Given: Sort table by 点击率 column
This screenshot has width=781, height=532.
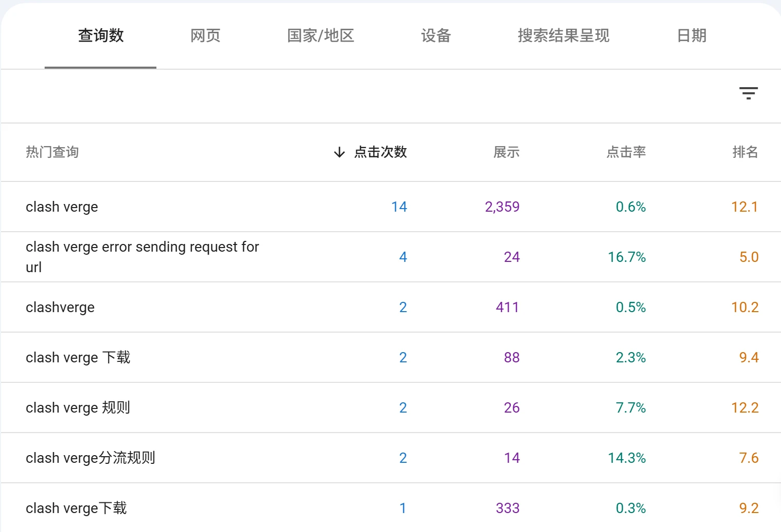Looking at the screenshot, I should pos(626,152).
